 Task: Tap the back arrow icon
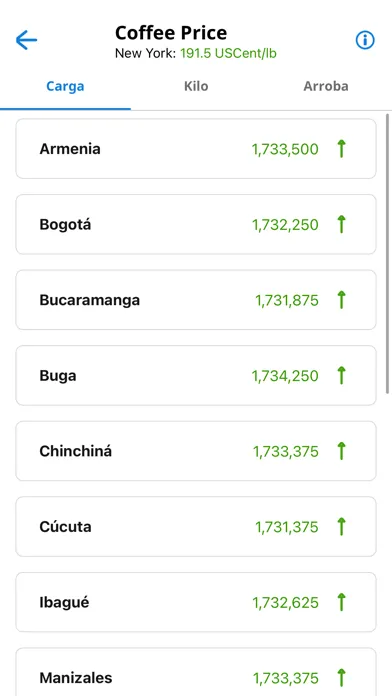pyautogui.click(x=26, y=40)
